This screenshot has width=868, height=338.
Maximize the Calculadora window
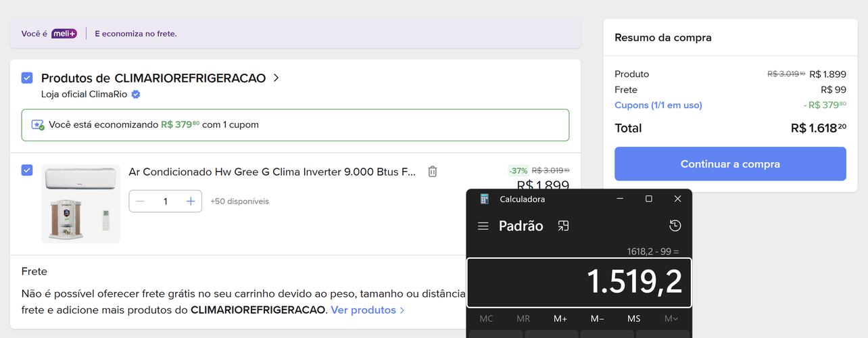point(649,199)
